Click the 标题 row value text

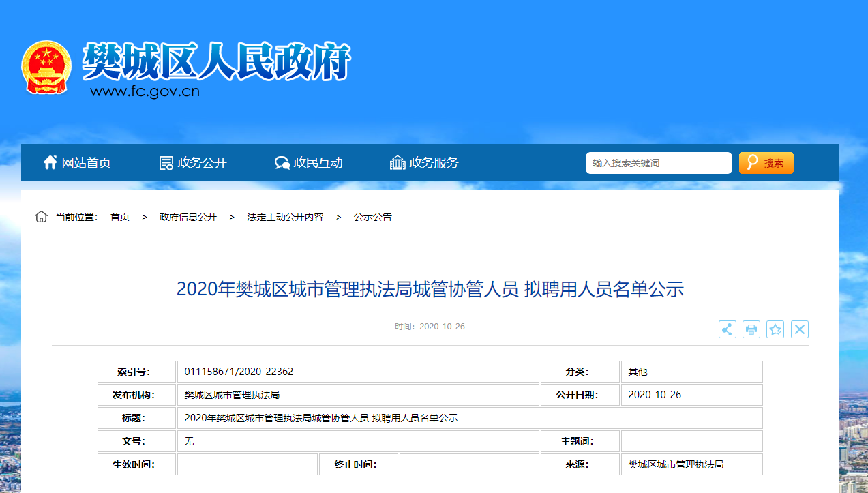pyautogui.click(x=322, y=418)
